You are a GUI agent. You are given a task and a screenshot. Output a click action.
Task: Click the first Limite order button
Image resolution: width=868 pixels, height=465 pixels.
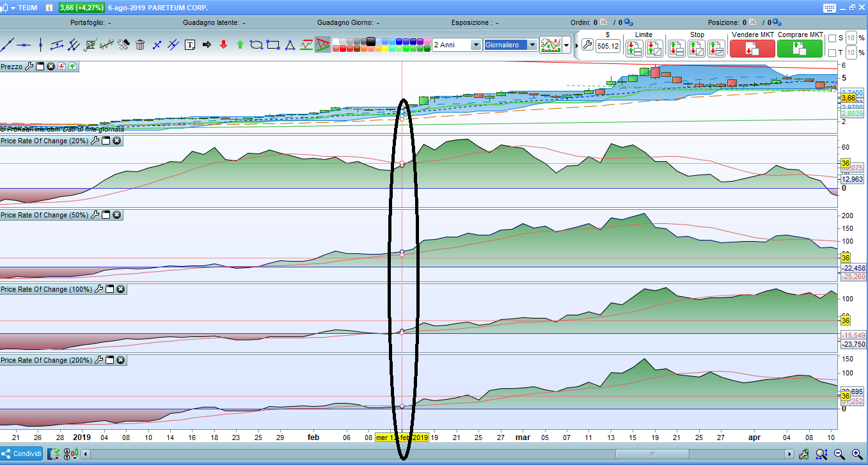tap(634, 49)
